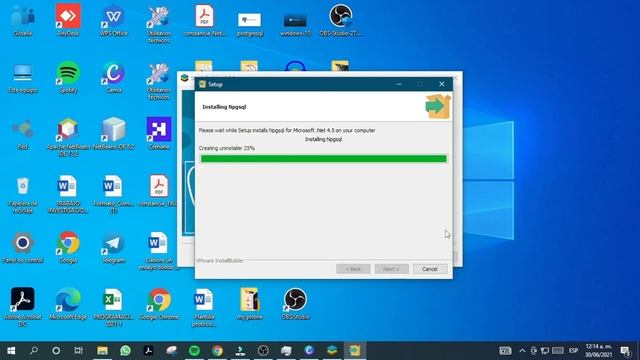640x360 pixels.
Task: Open WhatsApp from the taskbar
Action: click(x=125, y=351)
